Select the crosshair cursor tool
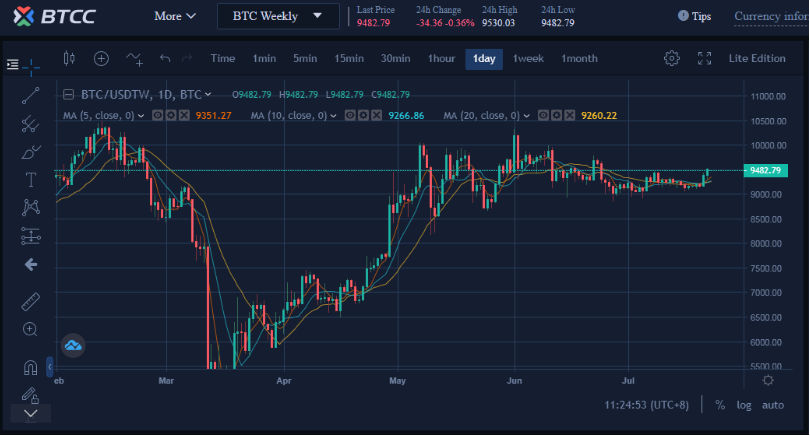 click(x=31, y=67)
